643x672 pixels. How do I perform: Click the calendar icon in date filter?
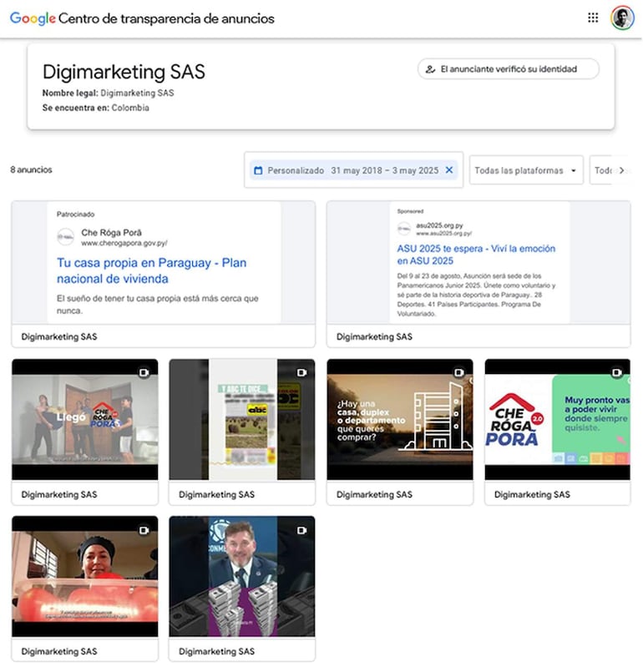[x=257, y=170]
